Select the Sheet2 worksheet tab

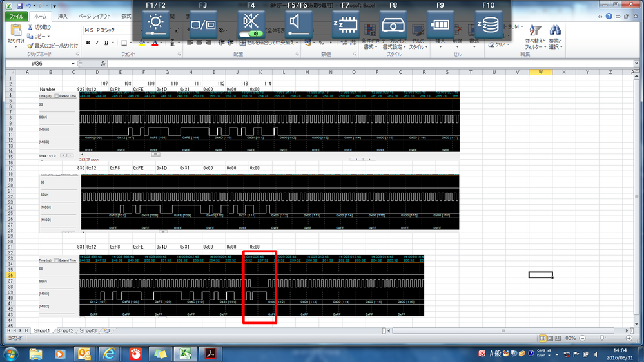[65, 330]
